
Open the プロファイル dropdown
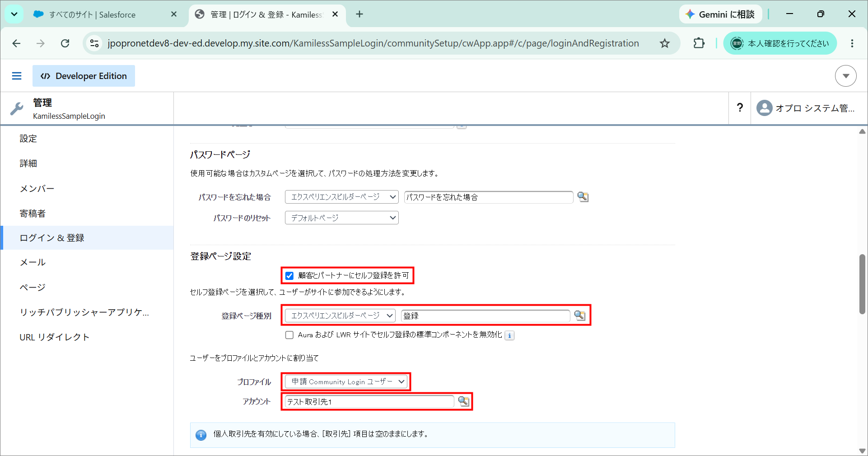tap(346, 382)
